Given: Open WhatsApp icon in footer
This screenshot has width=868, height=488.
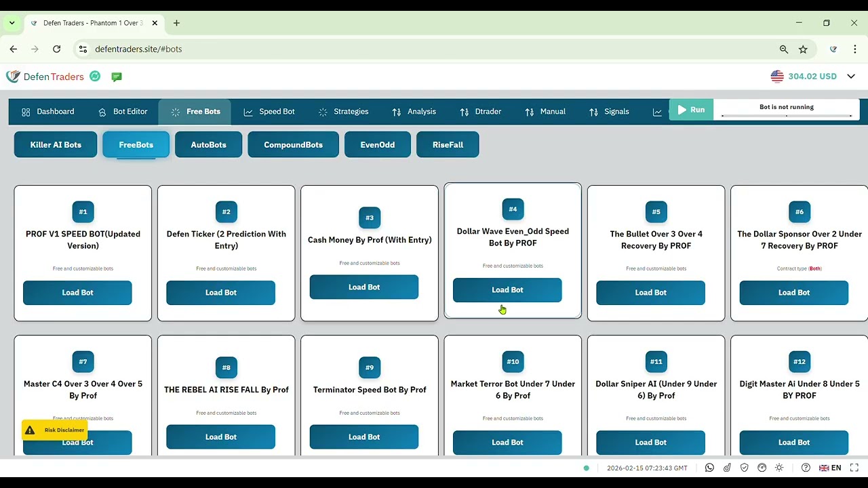Looking at the screenshot, I should coord(709,468).
